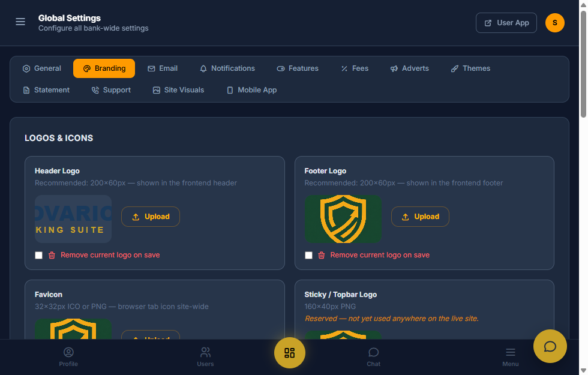Open the Features tab

pyautogui.click(x=298, y=68)
